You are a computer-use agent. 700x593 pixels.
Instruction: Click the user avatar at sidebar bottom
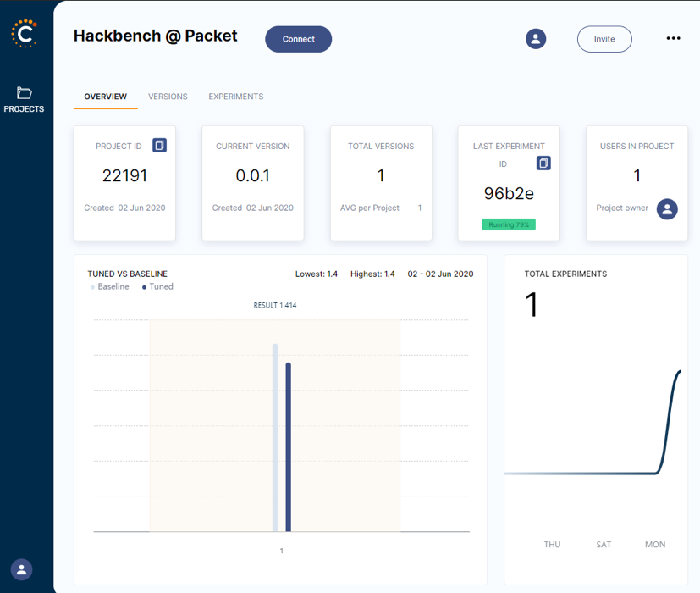[x=21, y=569]
